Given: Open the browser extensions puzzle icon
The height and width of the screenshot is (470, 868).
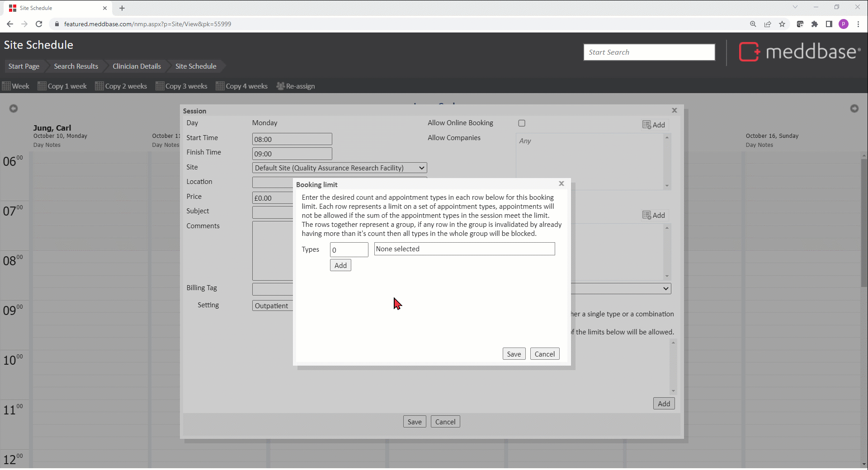Looking at the screenshot, I should pyautogui.click(x=814, y=24).
